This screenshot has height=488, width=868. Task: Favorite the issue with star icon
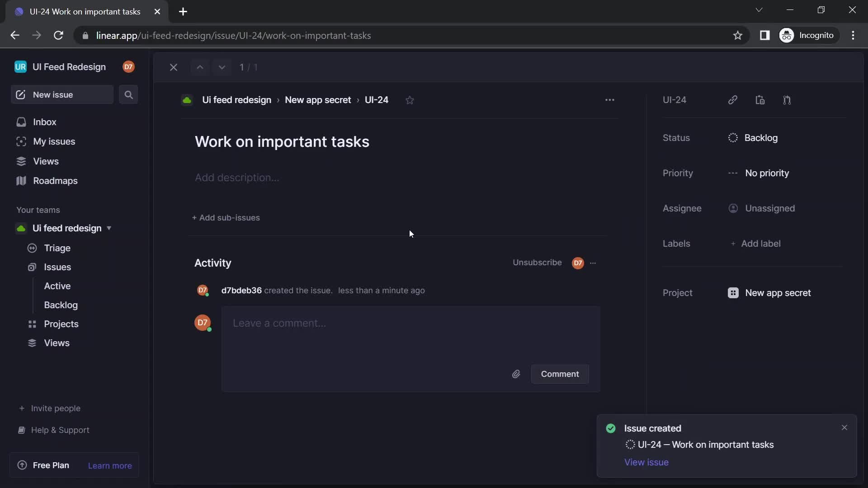410,100
